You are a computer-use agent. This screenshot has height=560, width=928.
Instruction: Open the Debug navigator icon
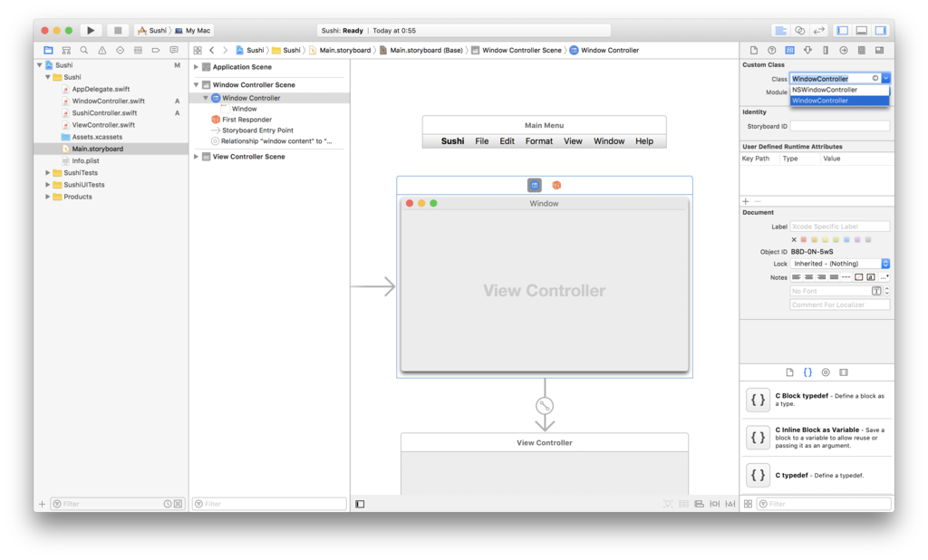tap(138, 51)
